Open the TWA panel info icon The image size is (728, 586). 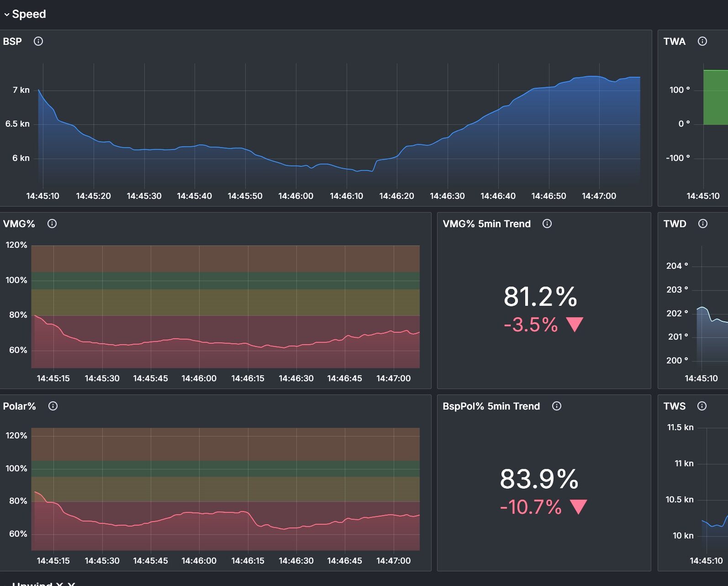pyautogui.click(x=702, y=41)
